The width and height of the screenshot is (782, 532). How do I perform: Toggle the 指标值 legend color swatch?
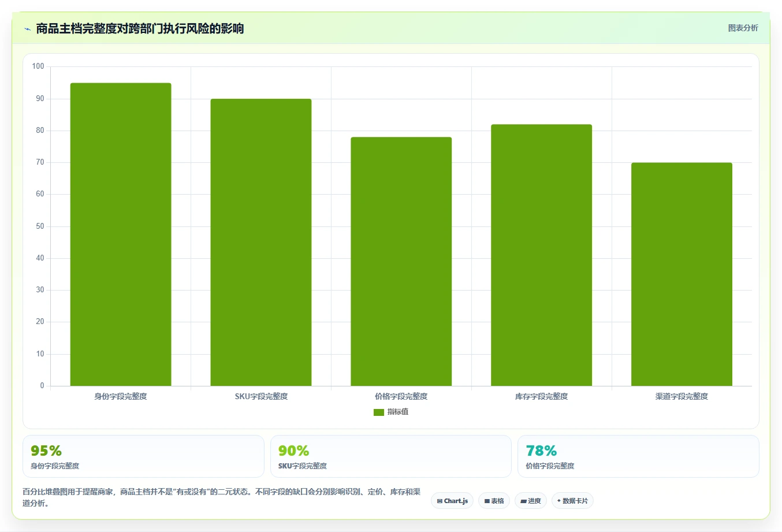379,412
